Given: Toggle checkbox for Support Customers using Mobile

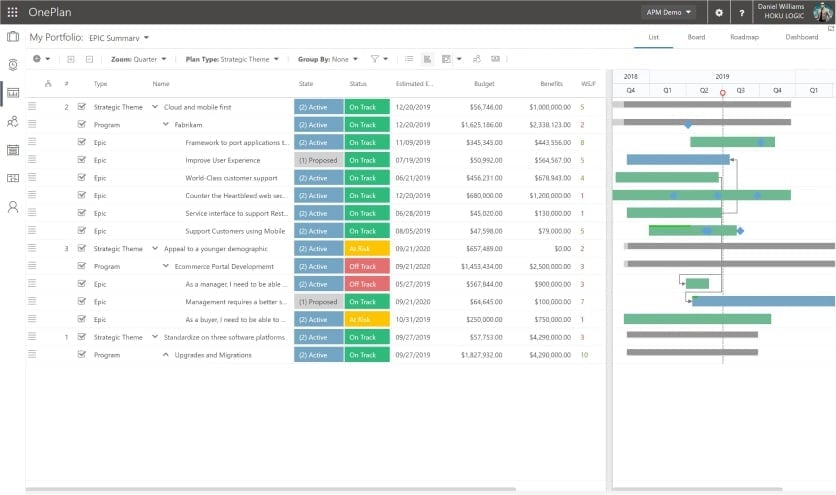Looking at the screenshot, I should 82,230.
